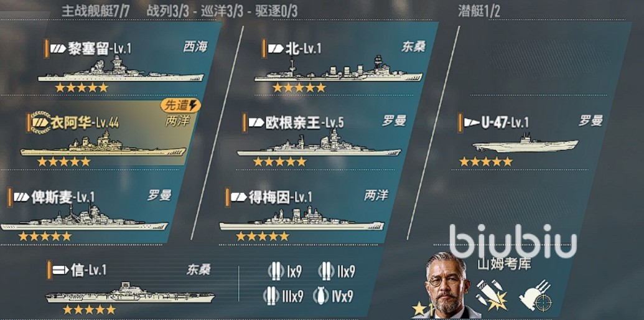Select the U-47 submarine silhouette
This screenshot has width=644, height=320.
[x=525, y=143]
